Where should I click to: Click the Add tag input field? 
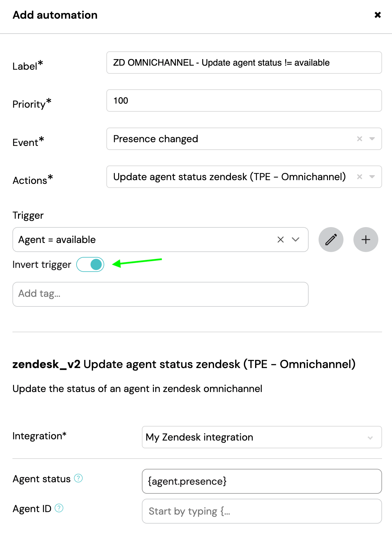click(x=160, y=294)
